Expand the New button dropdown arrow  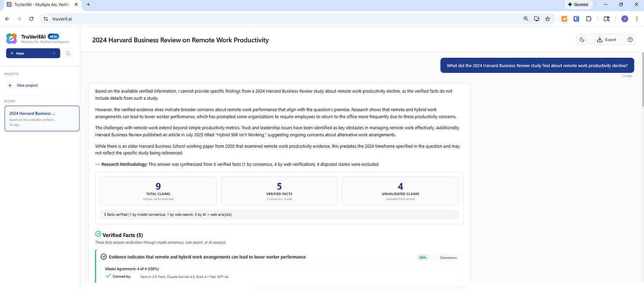pos(54,53)
